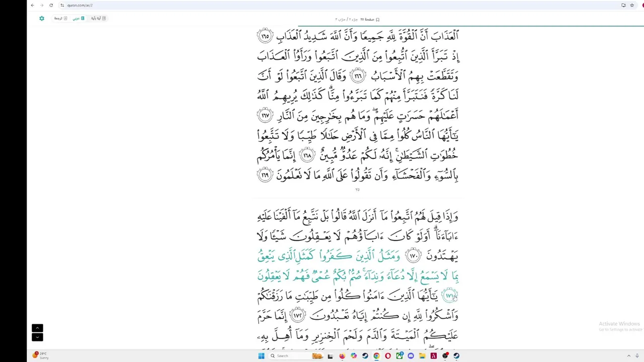Screen dimensions: 644x362
Task: Click the install app icon in address bar
Action: pos(623,5)
